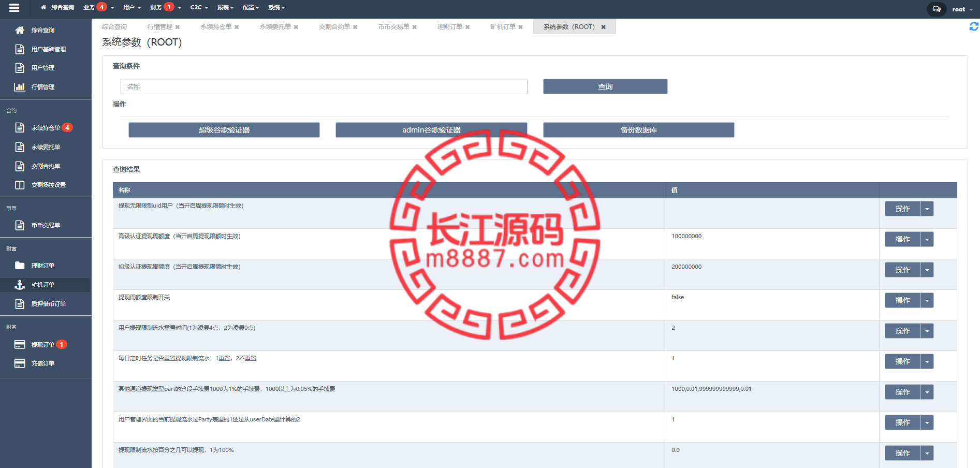Switch to the 币币交易单 tab
Viewport: 980px width, 468px height.
[x=394, y=27]
